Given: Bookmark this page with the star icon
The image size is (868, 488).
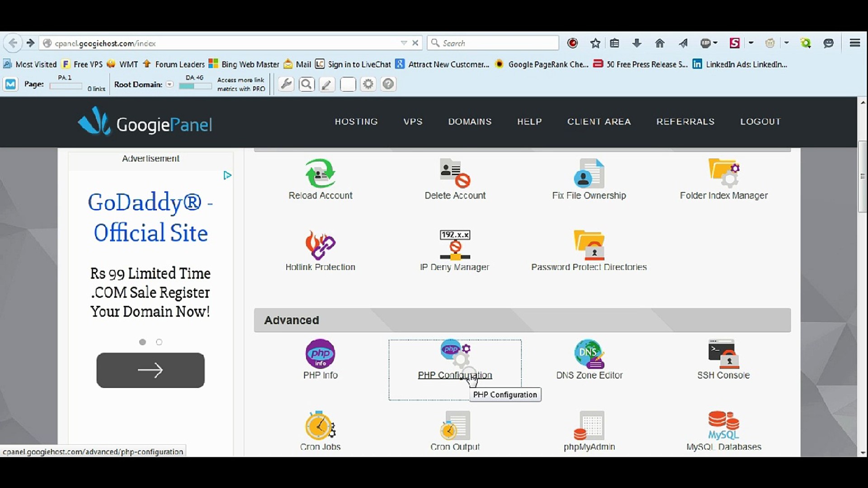Looking at the screenshot, I should 595,43.
